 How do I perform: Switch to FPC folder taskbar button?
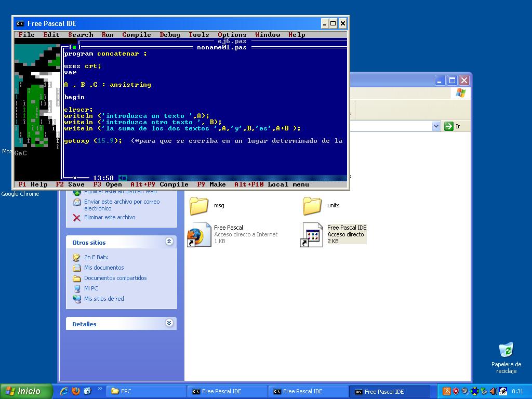click(146, 391)
